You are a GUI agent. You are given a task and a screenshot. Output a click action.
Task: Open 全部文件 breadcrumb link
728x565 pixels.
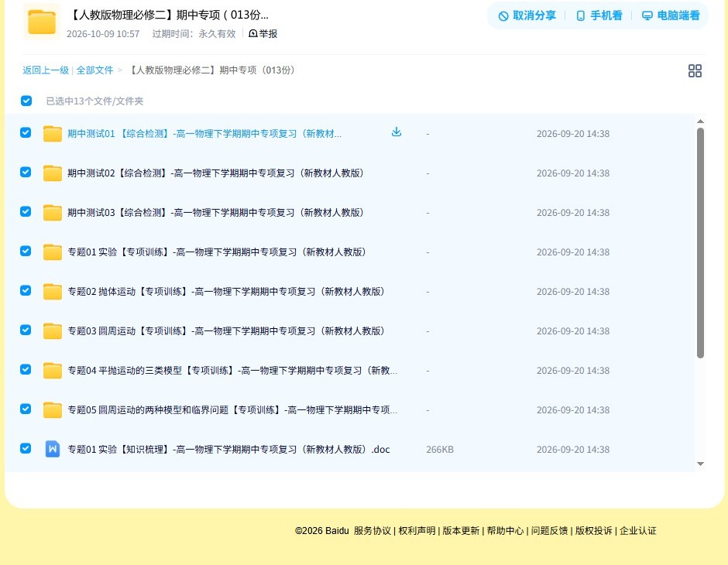[94, 70]
